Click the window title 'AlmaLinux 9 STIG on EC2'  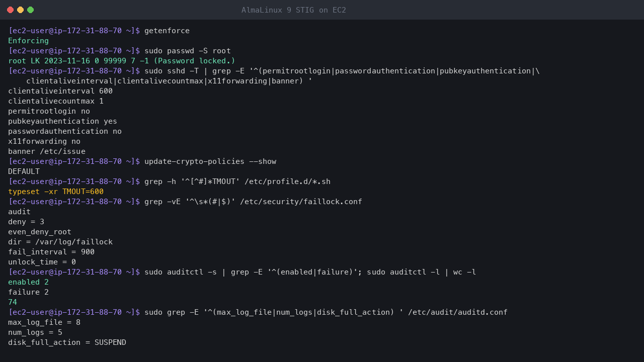(x=293, y=10)
